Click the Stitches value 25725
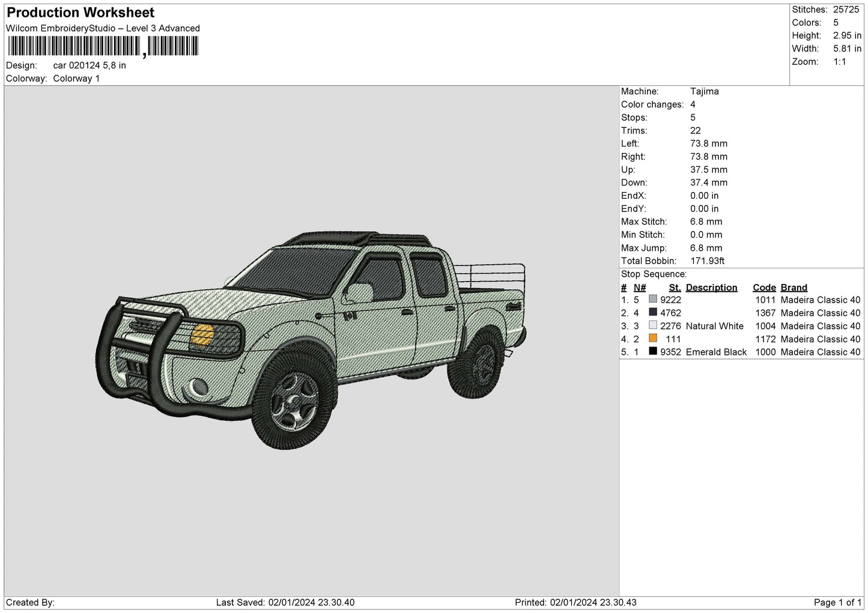Viewport: 868px width, 613px height. 846,10
